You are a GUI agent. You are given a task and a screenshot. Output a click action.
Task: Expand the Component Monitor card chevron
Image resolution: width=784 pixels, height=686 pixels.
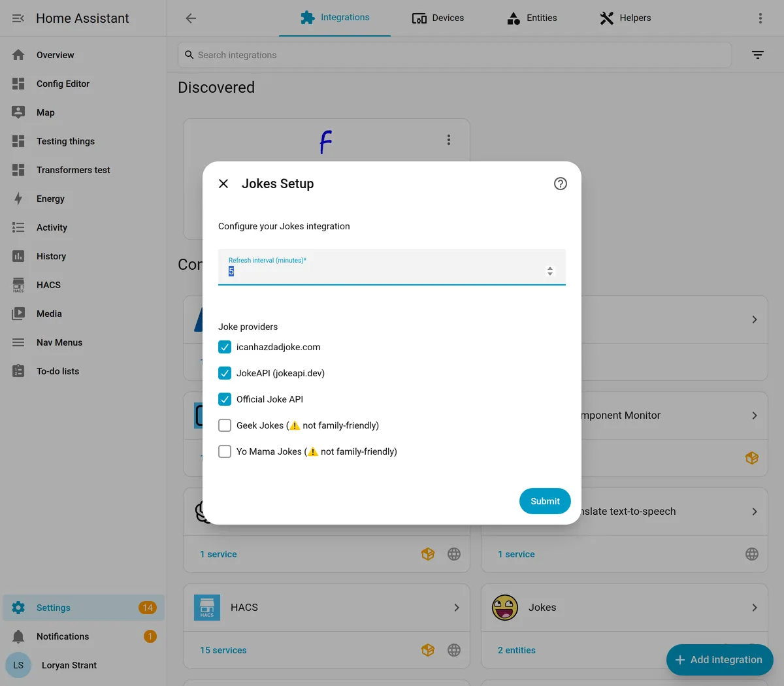click(x=755, y=416)
